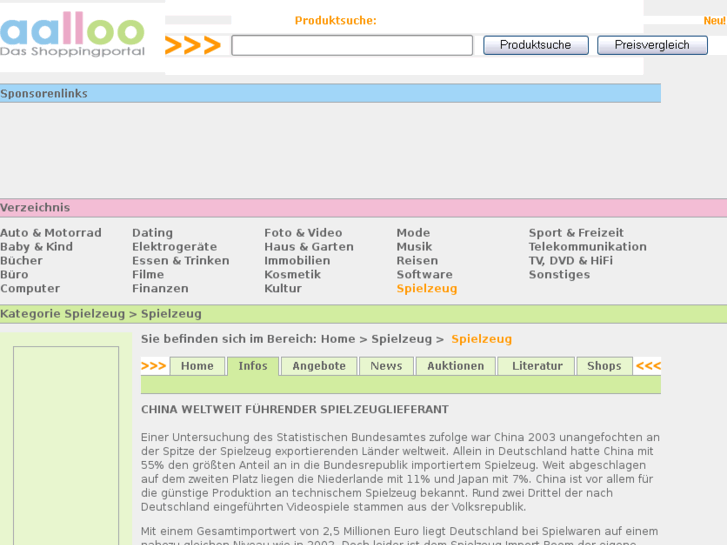Click the Verzeichnis header bar
The image size is (727, 545).
(364, 208)
